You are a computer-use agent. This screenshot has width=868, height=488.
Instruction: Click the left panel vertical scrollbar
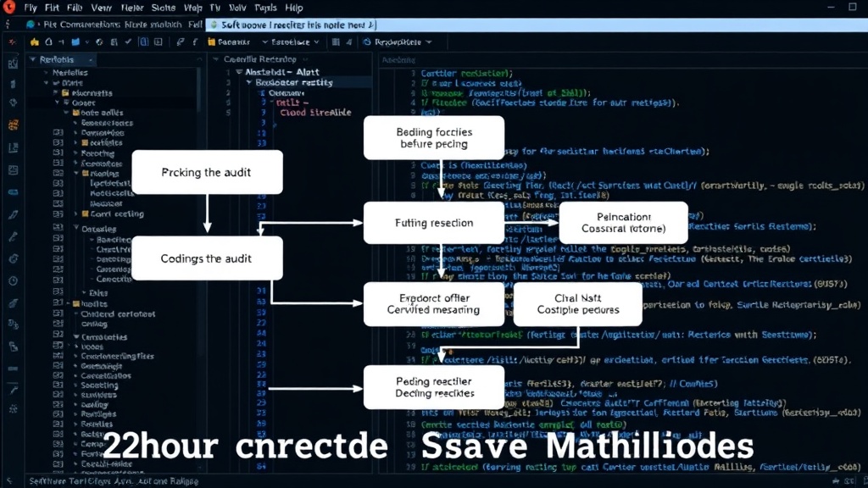click(198, 88)
